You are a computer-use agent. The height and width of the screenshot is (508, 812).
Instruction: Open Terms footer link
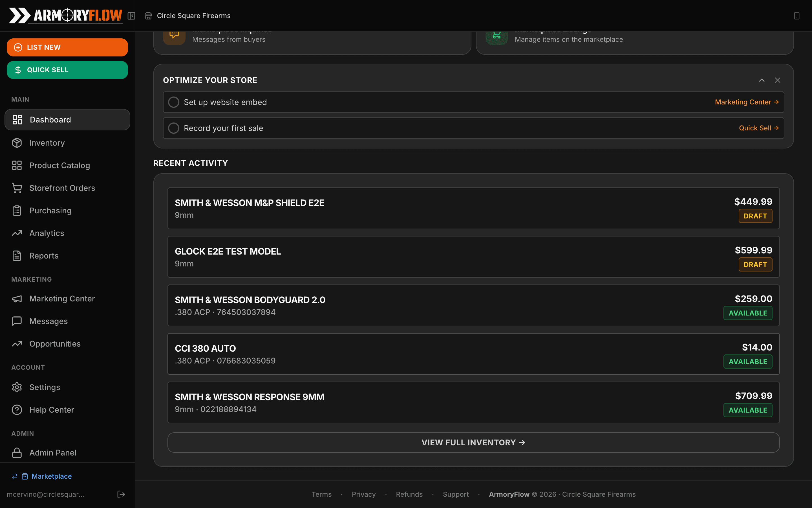point(321,494)
